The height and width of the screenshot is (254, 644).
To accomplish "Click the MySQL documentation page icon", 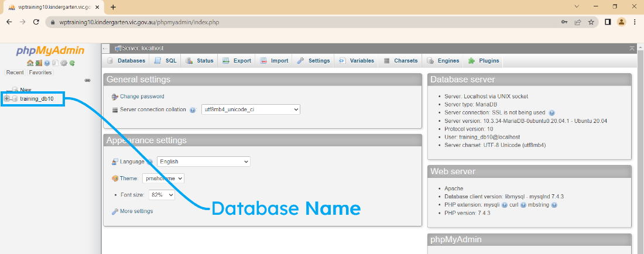I will pos(56,63).
